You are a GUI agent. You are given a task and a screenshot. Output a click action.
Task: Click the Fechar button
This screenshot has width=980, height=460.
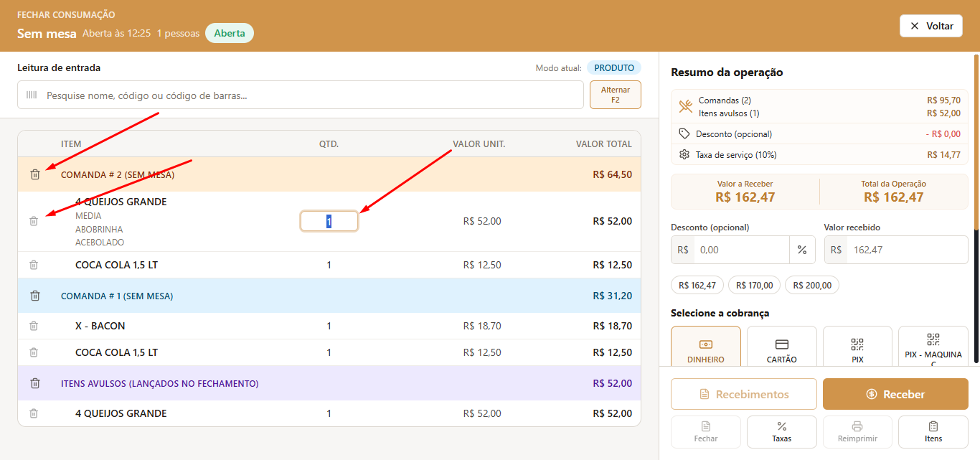pos(706,432)
